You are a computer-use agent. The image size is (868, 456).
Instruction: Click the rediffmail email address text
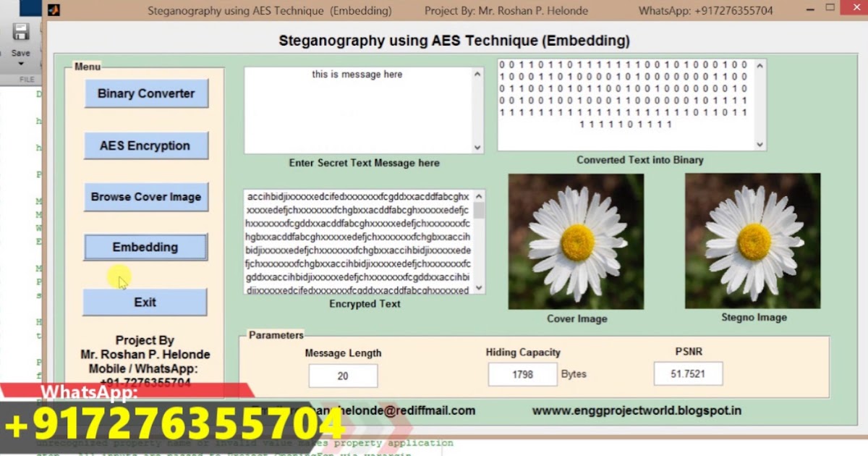pos(405,410)
